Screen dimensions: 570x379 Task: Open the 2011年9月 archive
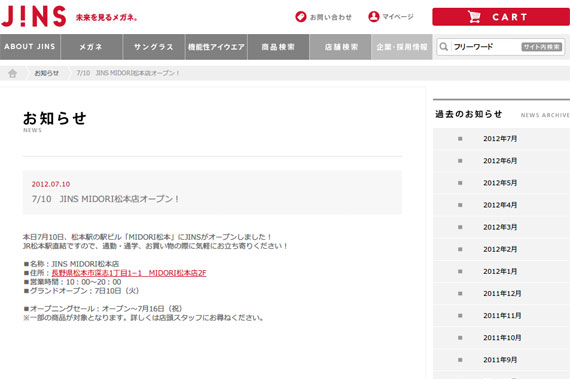pyautogui.click(x=501, y=360)
